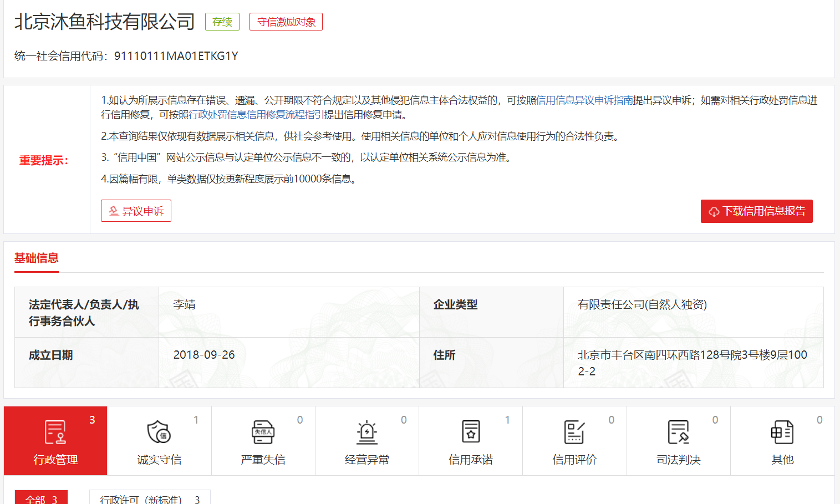840x504 pixels.
Task: Open the 行政处罚信息信用修复流程指引 link
Action: [x=256, y=115]
